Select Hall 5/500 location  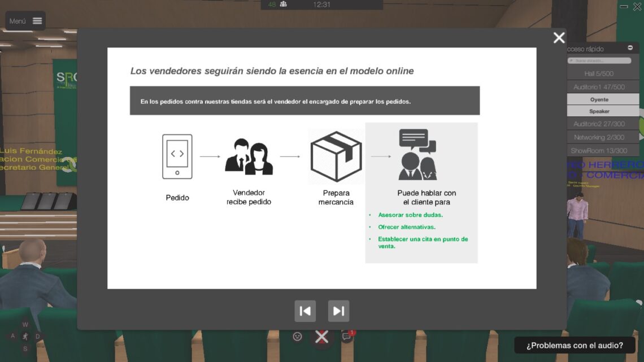[599, 73]
